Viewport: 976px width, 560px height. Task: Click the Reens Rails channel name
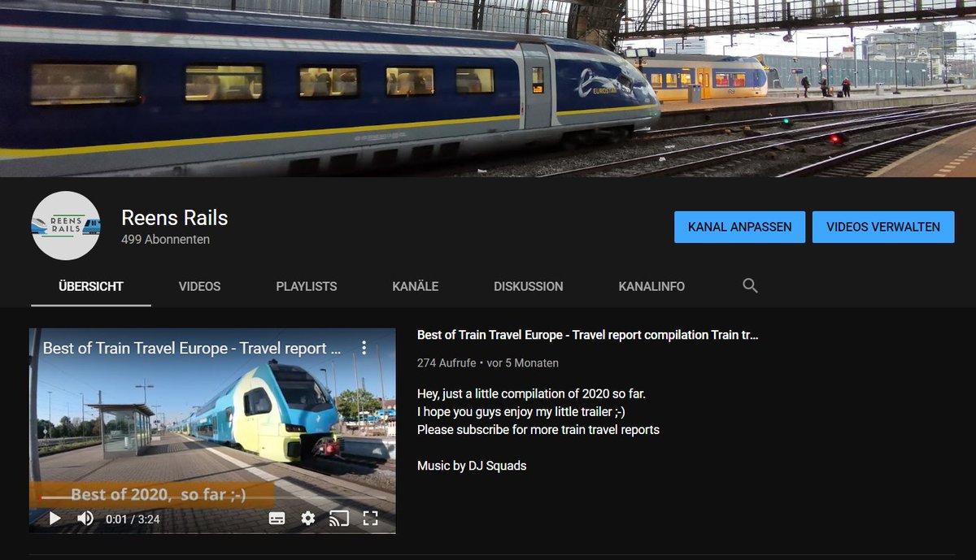pos(174,218)
